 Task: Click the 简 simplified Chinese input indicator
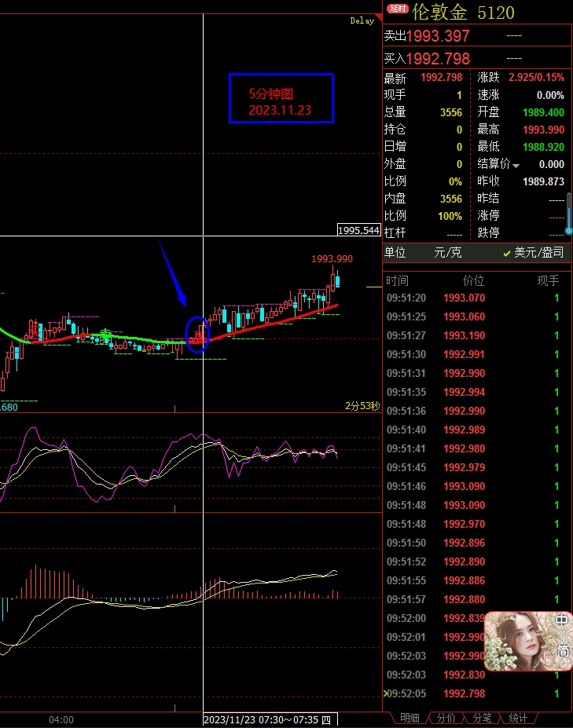563,651
